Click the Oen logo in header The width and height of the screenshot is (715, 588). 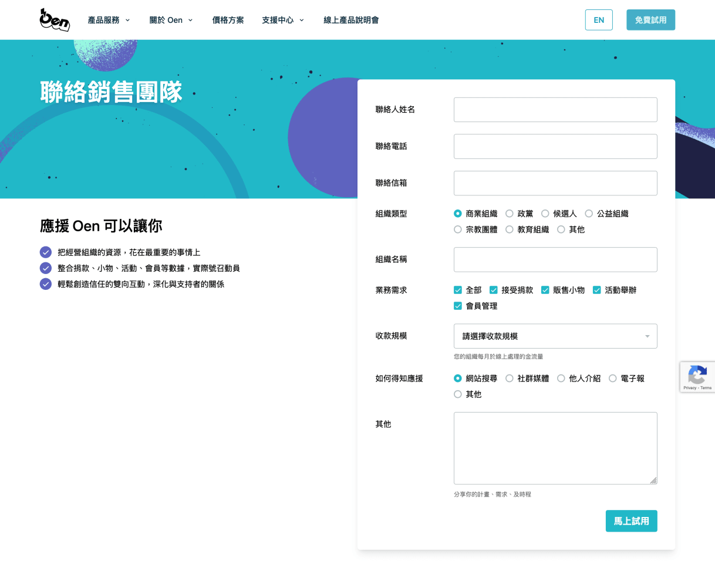pyautogui.click(x=55, y=20)
